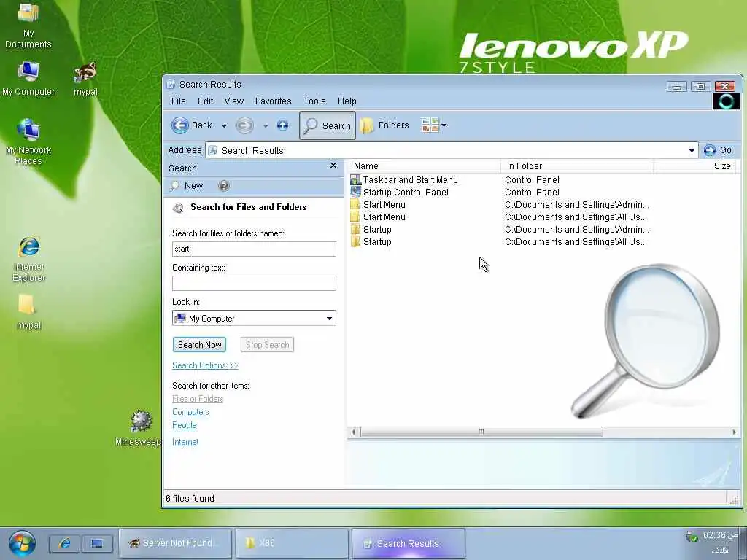
Task: Launch Internet Explorer from desktop
Action: [x=28, y=260]
